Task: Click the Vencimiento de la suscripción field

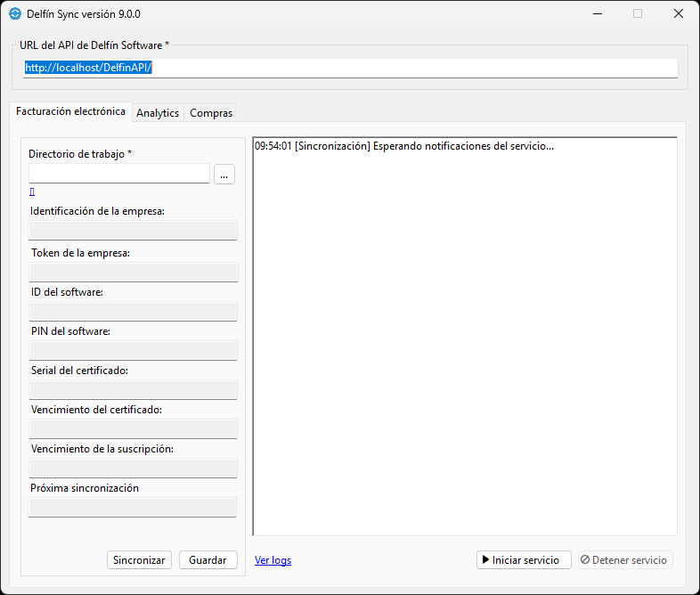Action: pyautogui.click(x=133, y=469)
